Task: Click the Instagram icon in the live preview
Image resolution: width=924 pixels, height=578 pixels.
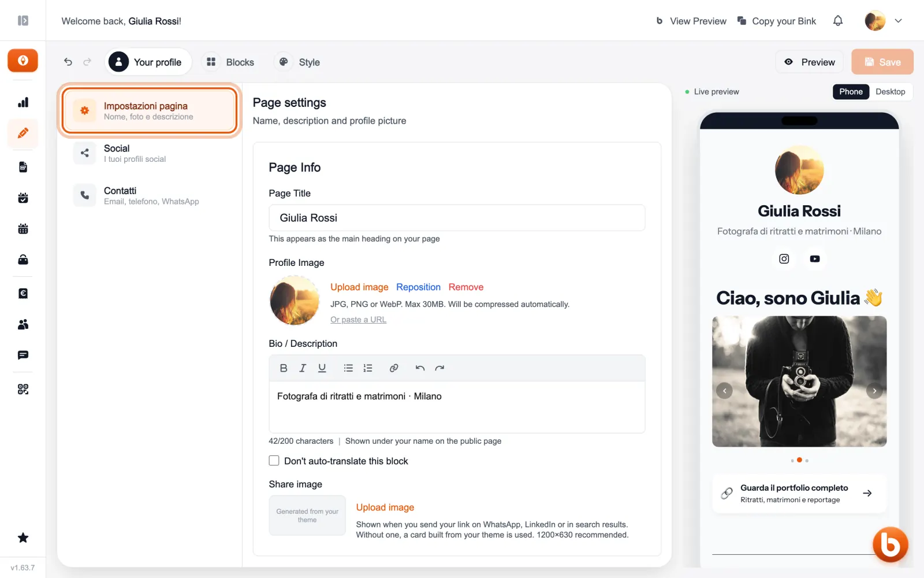Action: [x=784, y=259]
